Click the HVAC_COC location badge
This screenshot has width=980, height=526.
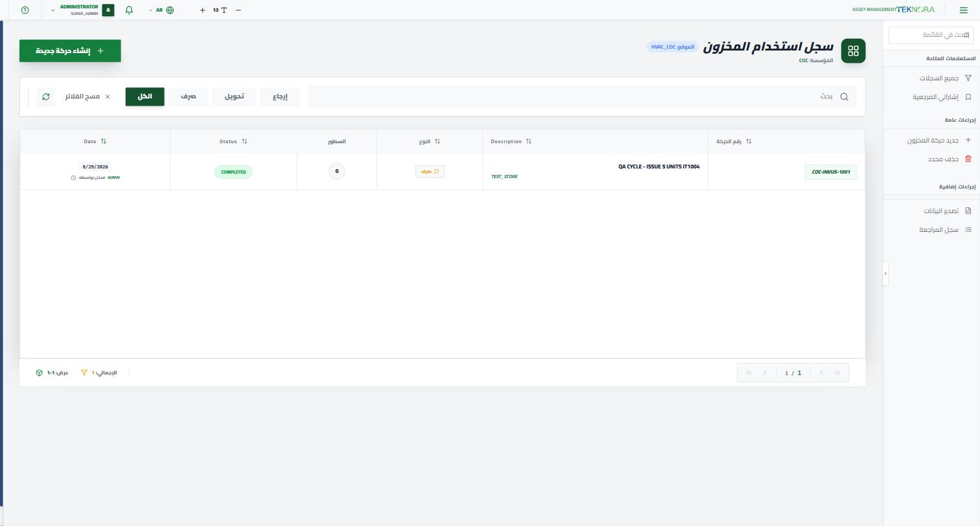(673, 47)
